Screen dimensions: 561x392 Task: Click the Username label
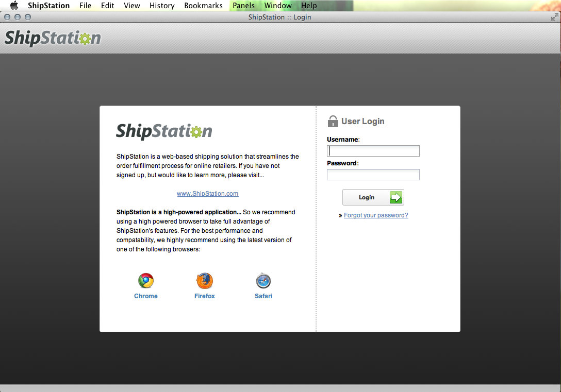(x=343, y=140)
